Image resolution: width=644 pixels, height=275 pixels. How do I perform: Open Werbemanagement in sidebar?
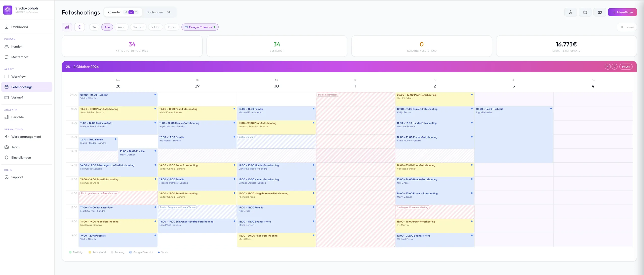point(27,137)
